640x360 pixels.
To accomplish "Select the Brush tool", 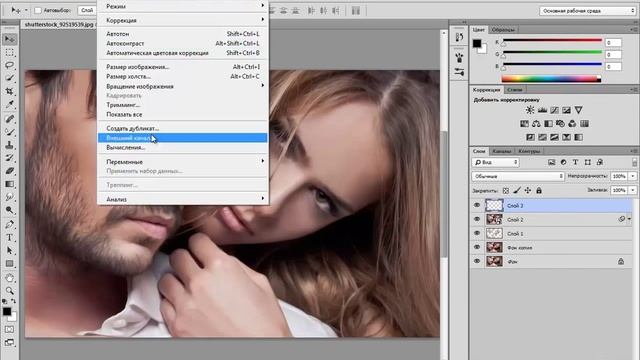I will [9, 132].
